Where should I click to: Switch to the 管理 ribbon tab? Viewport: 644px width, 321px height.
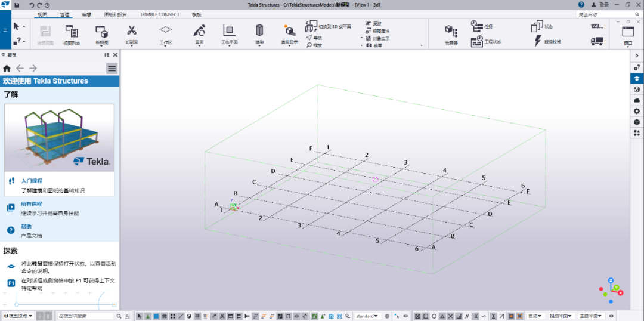[x=64, y=14]
